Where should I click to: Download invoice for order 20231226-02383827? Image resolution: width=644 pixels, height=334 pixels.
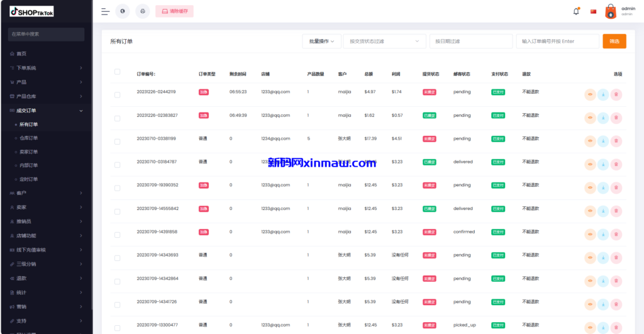click(603, 118)
